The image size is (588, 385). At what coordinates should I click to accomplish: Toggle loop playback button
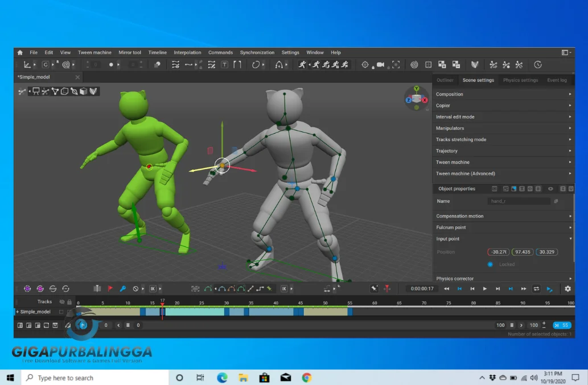click(536, 289)
